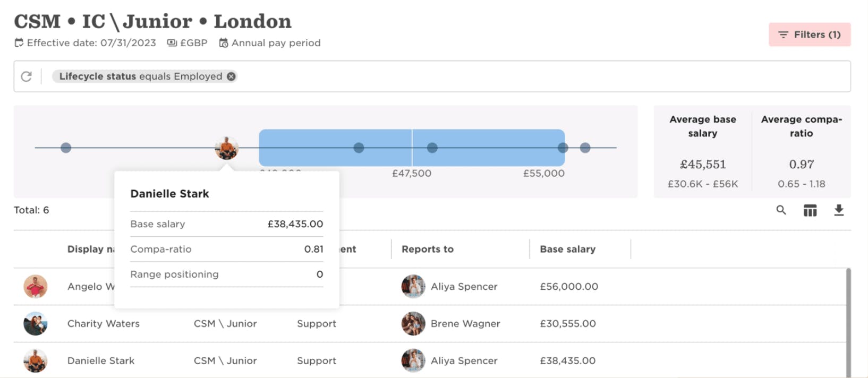Screen dimensions: 868x378
Task: Click the Reports to column header
Action: tap(427, 249)
